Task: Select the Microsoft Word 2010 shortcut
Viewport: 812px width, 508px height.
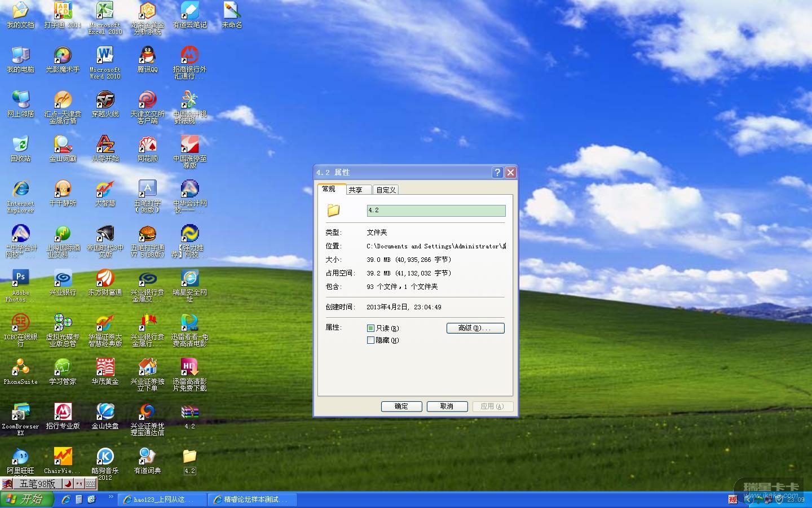Action: 105,56
